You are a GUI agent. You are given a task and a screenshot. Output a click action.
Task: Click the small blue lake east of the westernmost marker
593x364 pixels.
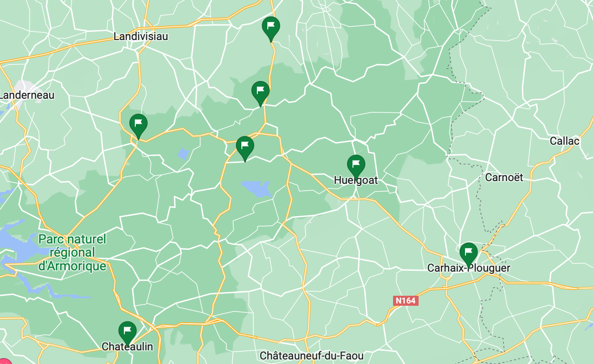[183, 154]
